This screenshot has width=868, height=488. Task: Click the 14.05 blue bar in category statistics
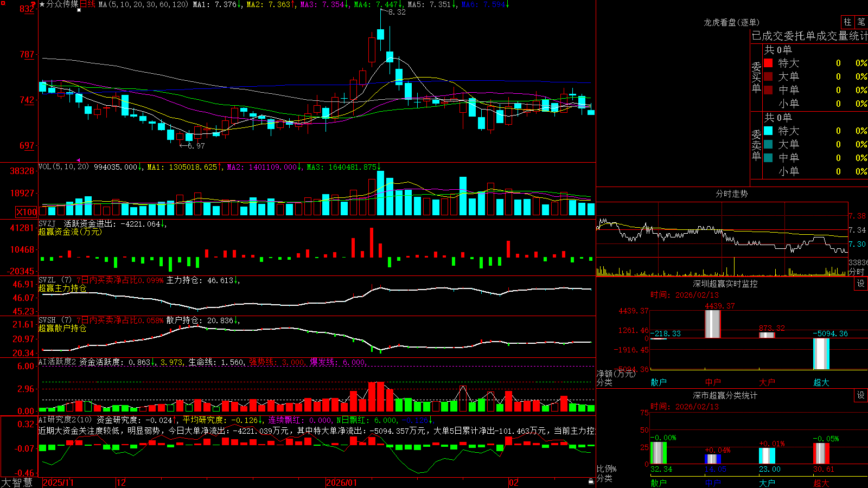click(x=713, y=459)
